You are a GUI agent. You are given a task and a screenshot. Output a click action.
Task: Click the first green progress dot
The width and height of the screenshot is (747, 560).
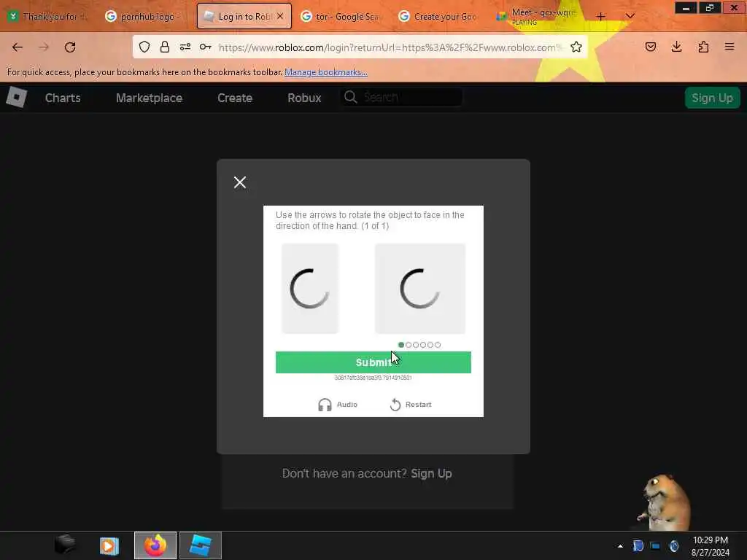pyautogui.click(x=401, y=345)
